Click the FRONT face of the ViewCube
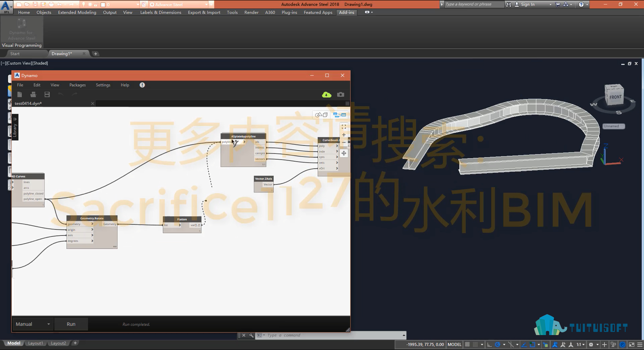The image size is (644, 350). tap(615, 97)
